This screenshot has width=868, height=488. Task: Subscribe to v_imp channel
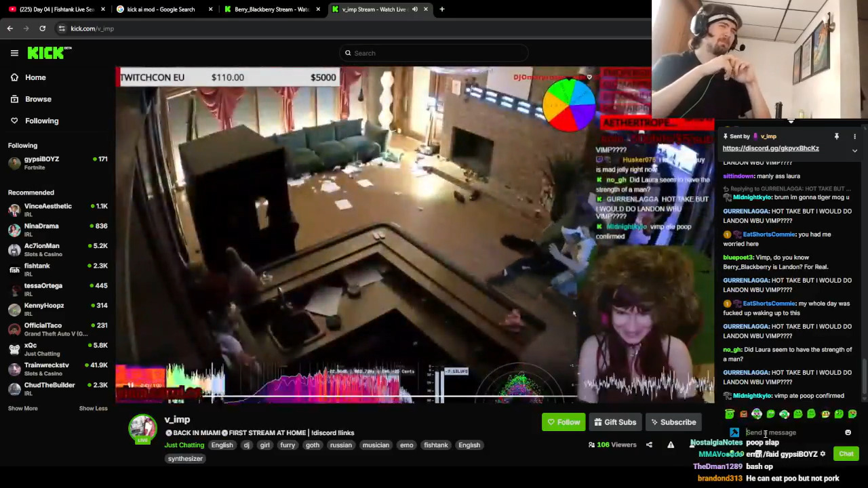point(673,422)
